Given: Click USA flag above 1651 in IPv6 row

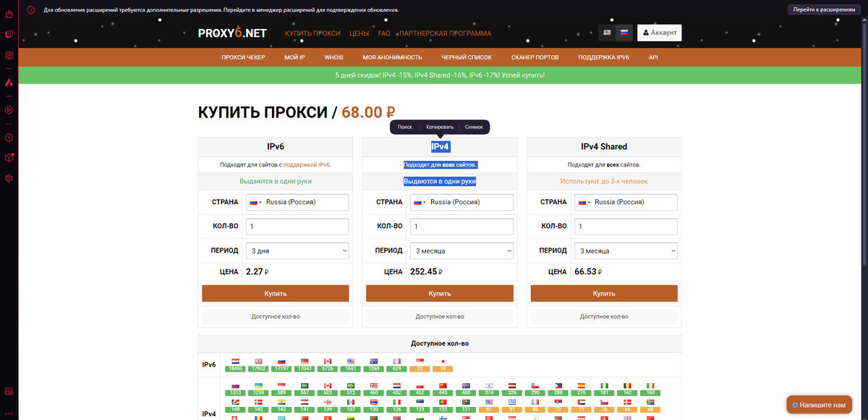Looking at the screenshot, I should pos(351,361).
